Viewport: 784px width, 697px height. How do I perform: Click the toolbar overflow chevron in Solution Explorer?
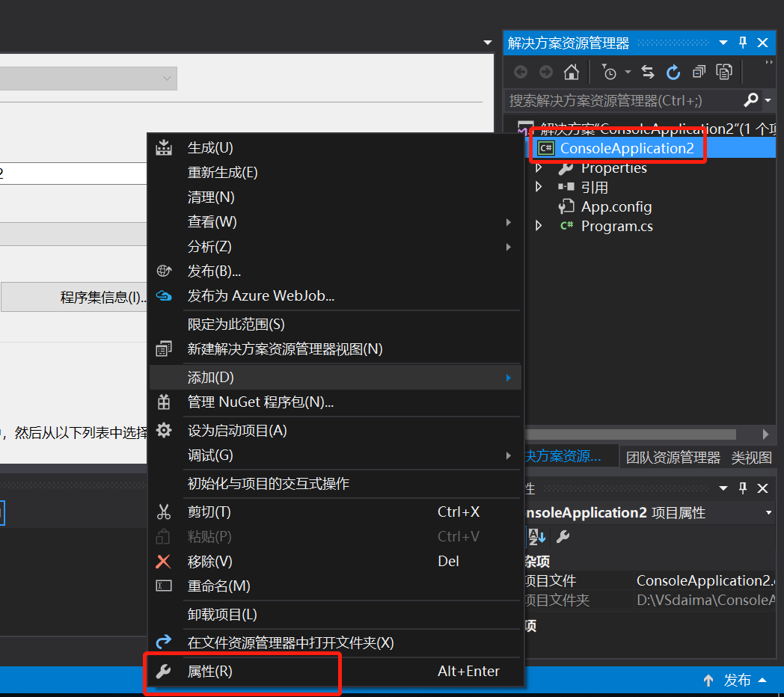point(768,63)
